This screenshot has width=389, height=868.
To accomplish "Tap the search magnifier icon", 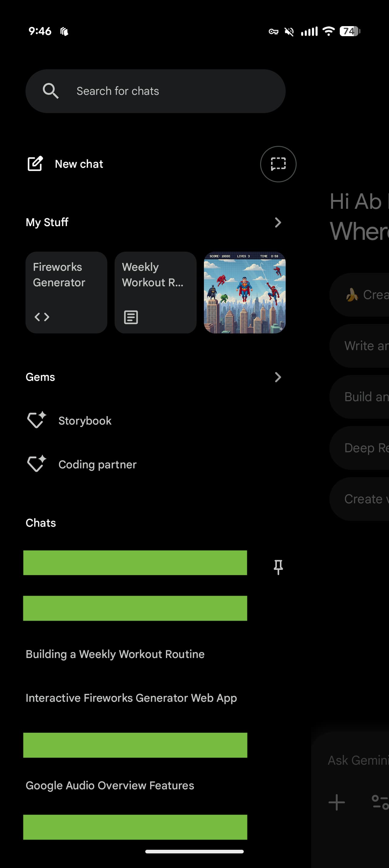I will [50, 91].
